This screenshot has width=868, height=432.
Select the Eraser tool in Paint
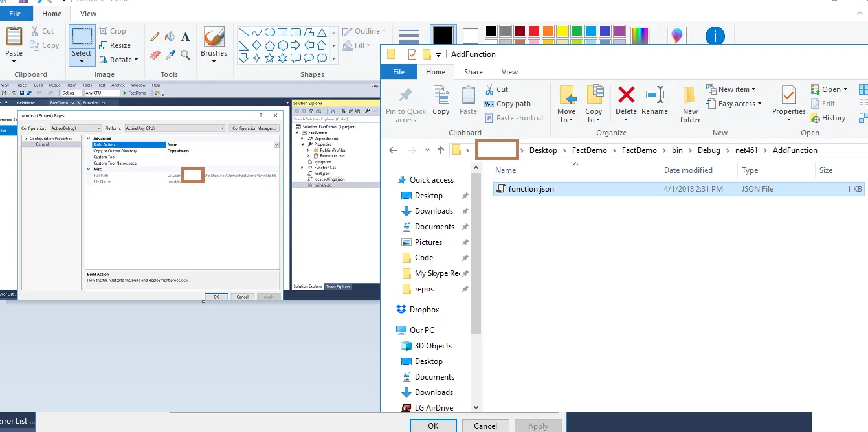click(155, 55)
